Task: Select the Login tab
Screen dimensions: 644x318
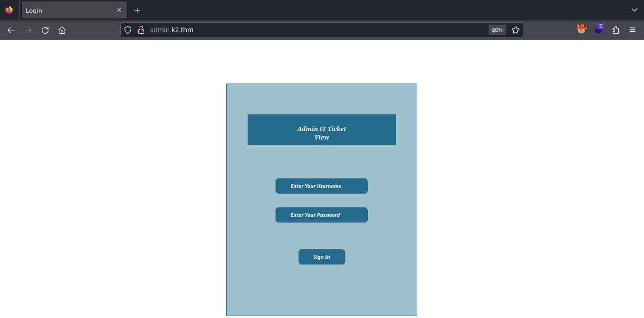Action: point(67,10)
